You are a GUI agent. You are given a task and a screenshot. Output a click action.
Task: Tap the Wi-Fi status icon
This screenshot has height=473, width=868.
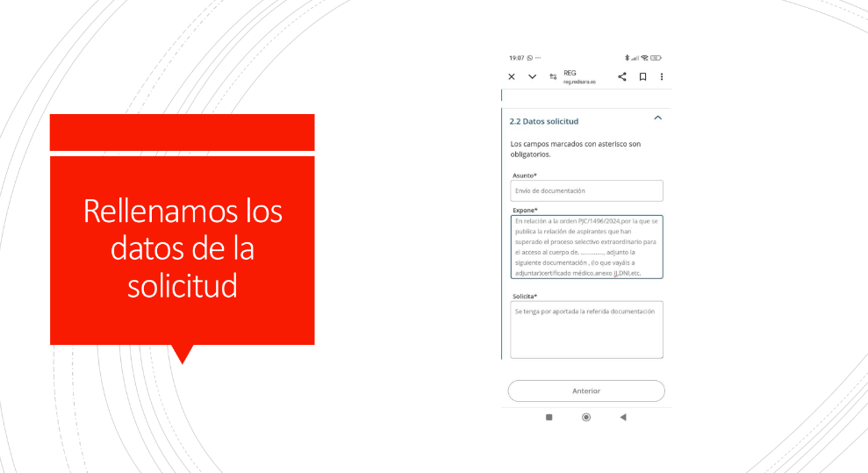[644, 58]
